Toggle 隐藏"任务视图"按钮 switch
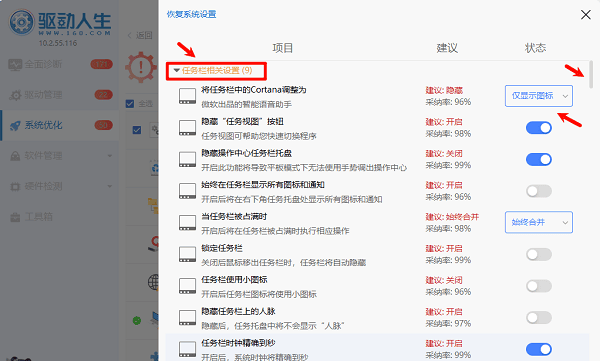The height and width of the screenshot is (361, 600). (539, 127)
